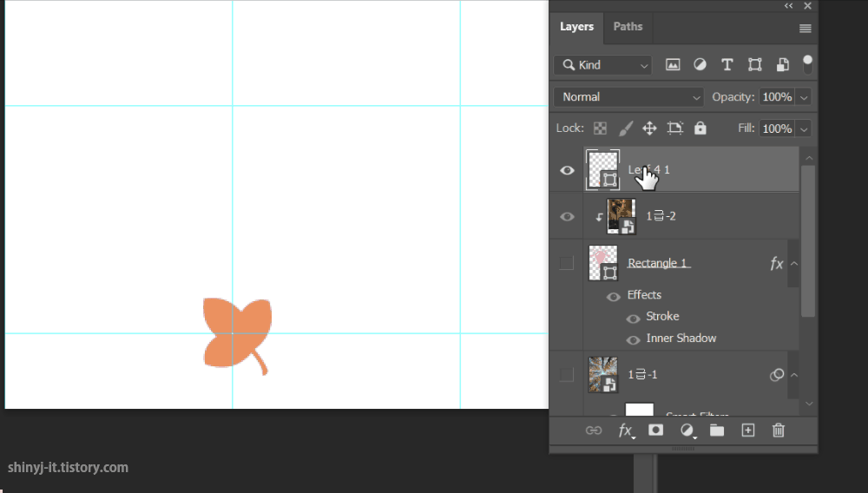Toggle Inner Shadow effect visibility

coord(634,340)
